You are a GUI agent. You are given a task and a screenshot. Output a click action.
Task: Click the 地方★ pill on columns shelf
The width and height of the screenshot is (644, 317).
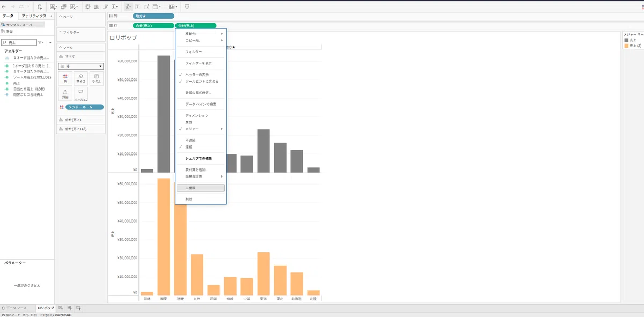(153, 16)
